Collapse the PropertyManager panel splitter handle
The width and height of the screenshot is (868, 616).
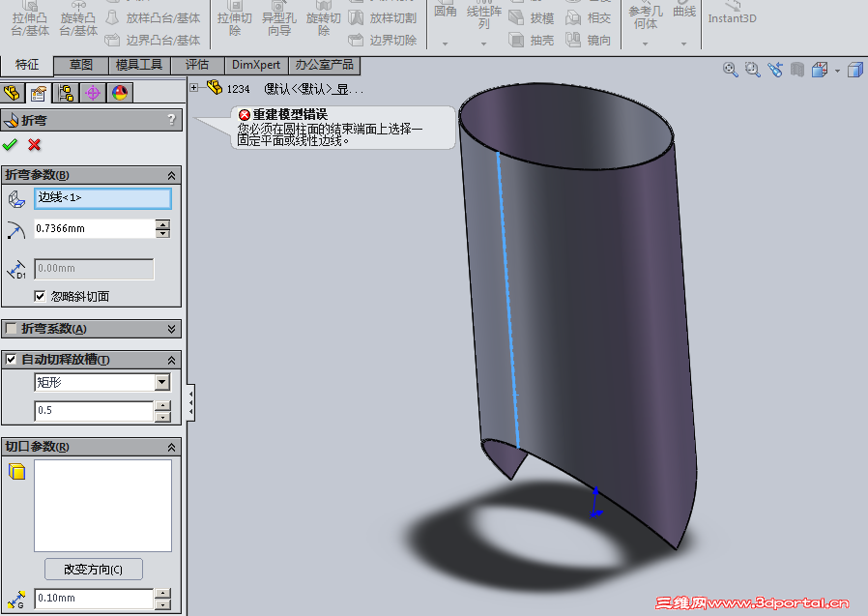[x=190, y=402]
